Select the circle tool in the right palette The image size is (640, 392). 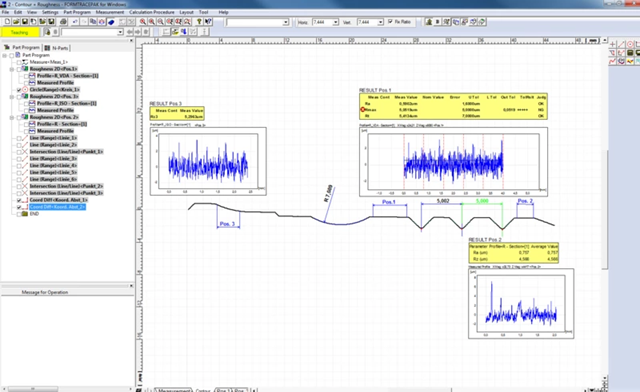630,44
